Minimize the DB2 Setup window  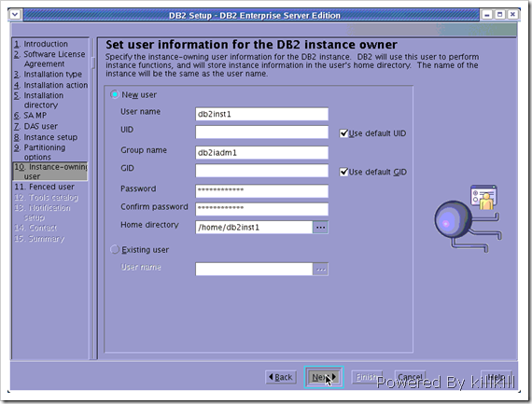[487, 15]
